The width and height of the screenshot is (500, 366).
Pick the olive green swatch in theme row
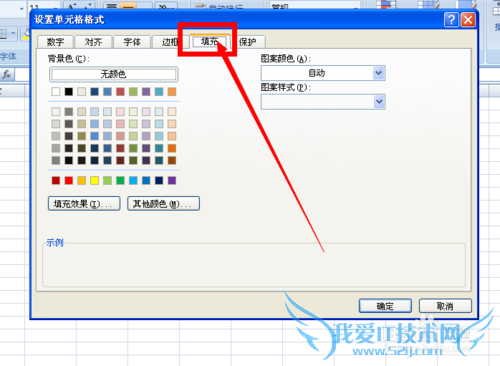pyautogui.click(x=133, y=91)
